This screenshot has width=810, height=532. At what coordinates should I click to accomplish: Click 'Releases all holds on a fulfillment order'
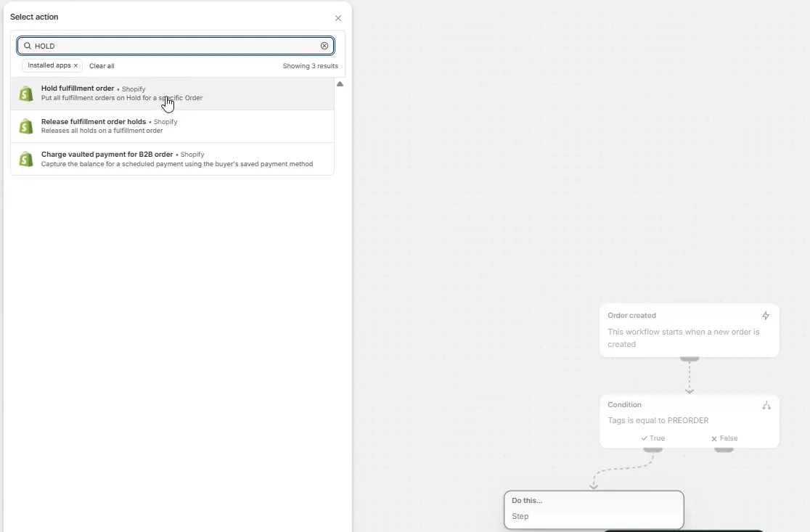[102, 131]
